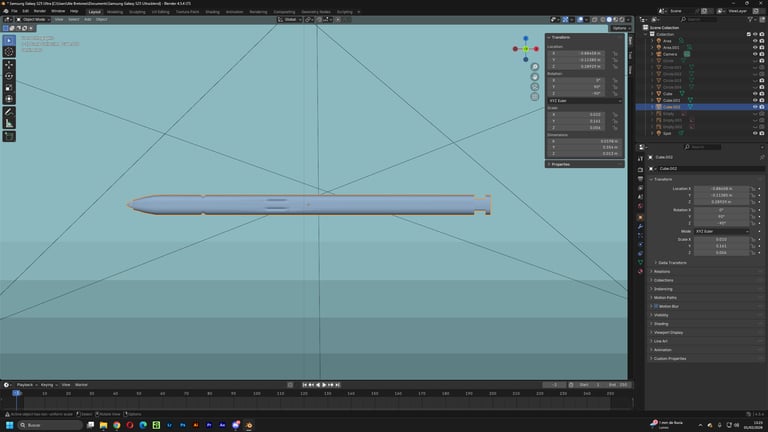Disable Cube in renders via camera icon
The height and width of the screenshot is (432, 768).
pyautogui.click(x=762, y=94)
